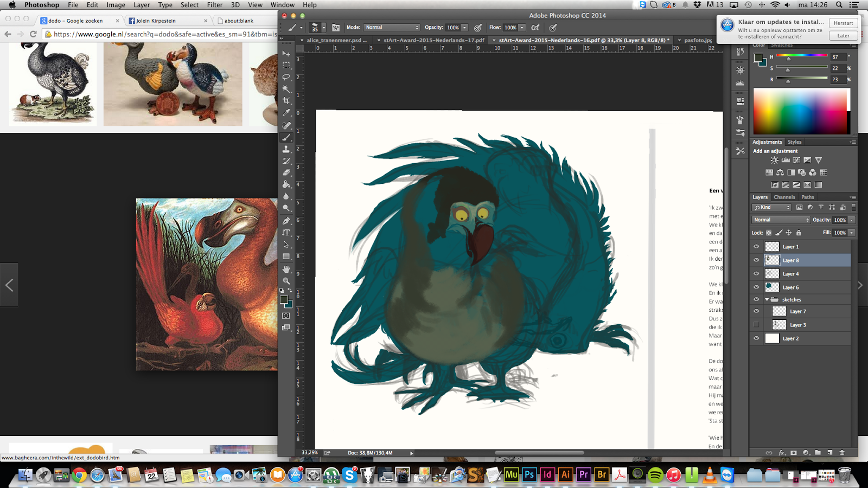868x488 pixels.
Task: Select the Clone Stamp tool
Action: point(286,149)
